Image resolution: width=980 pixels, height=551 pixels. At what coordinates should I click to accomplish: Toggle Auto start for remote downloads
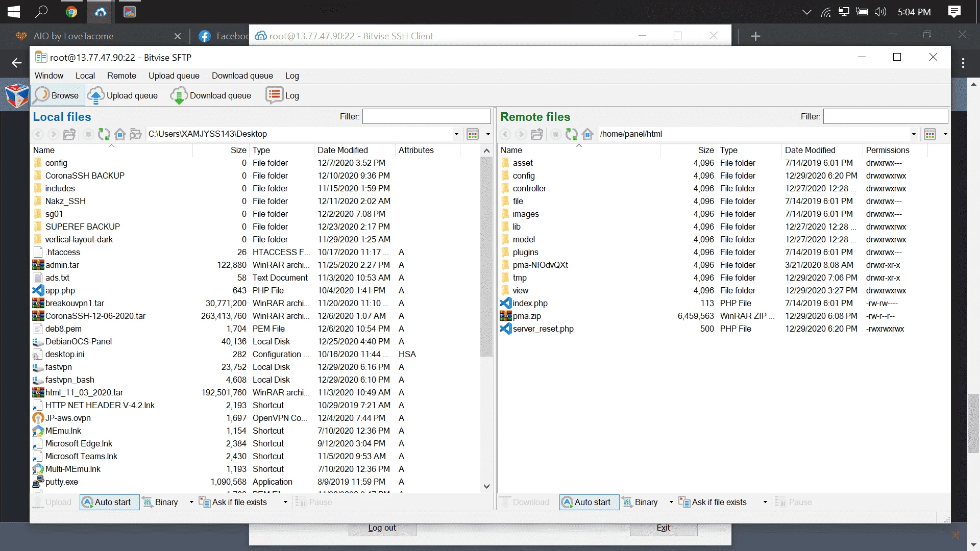pyautogui.click(x=589, y=502)
